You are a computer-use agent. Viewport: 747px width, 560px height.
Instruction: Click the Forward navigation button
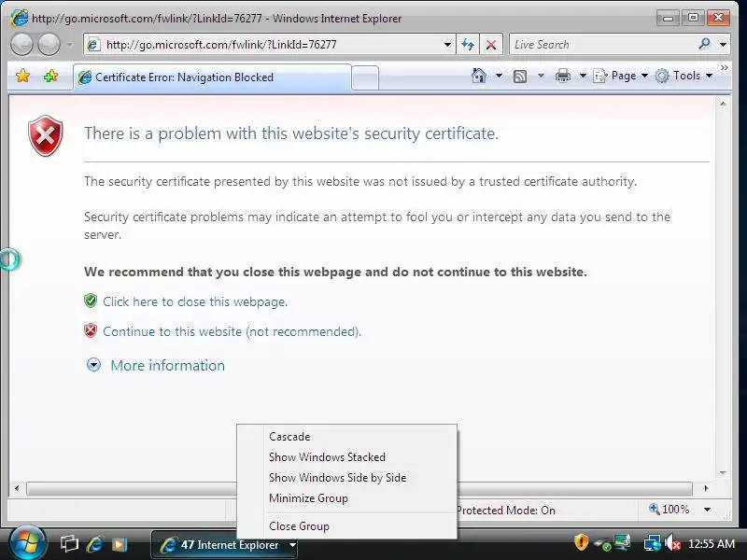(49, 45)
